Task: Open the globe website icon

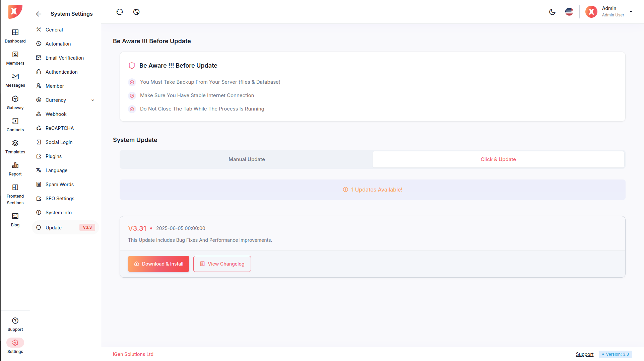Action: click(x=136, y=12)
